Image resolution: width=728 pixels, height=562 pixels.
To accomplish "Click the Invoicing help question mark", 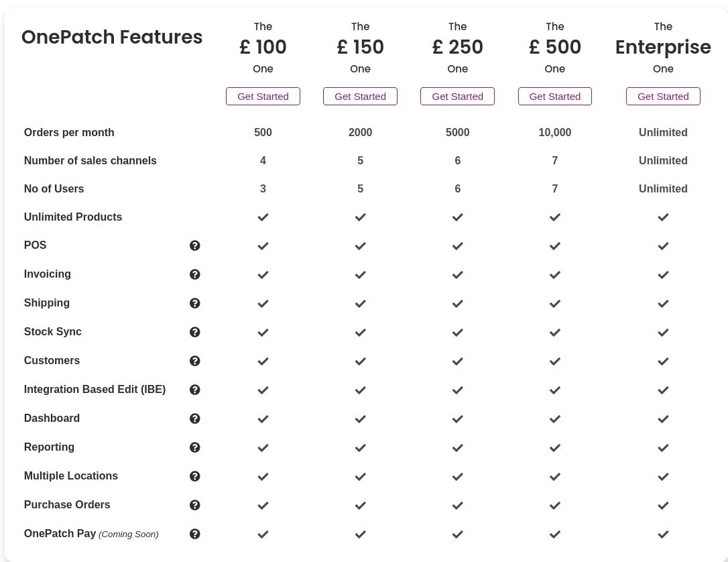I will tap(194, 274).
